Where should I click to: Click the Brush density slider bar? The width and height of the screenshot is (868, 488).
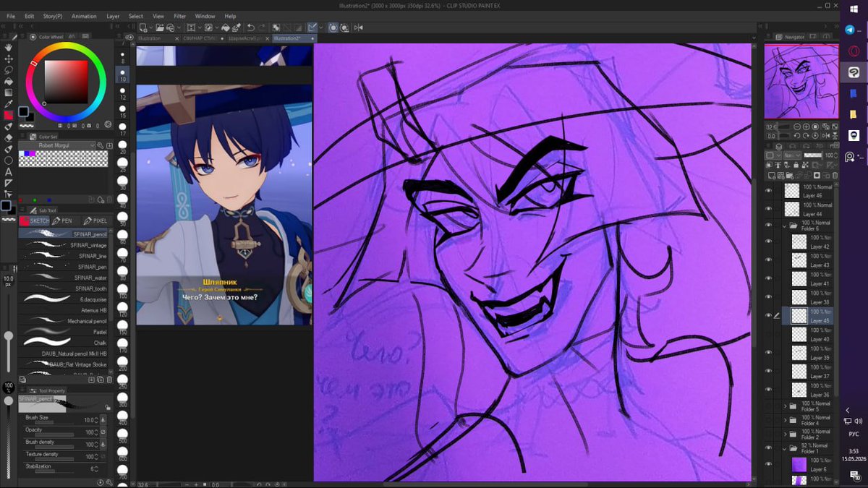pyautogui.click(x=54, y=447)
